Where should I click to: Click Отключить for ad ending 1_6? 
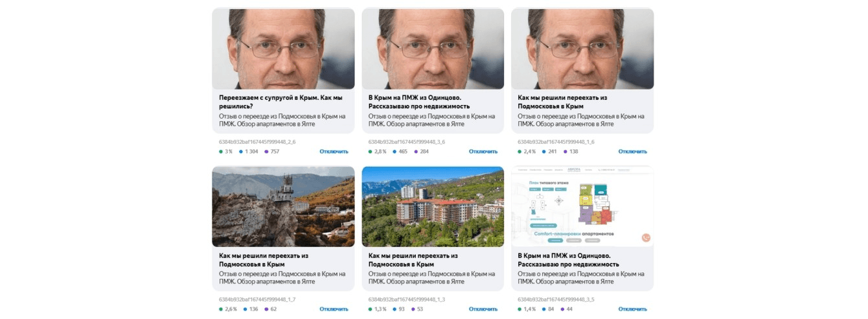tap(632, 152)
